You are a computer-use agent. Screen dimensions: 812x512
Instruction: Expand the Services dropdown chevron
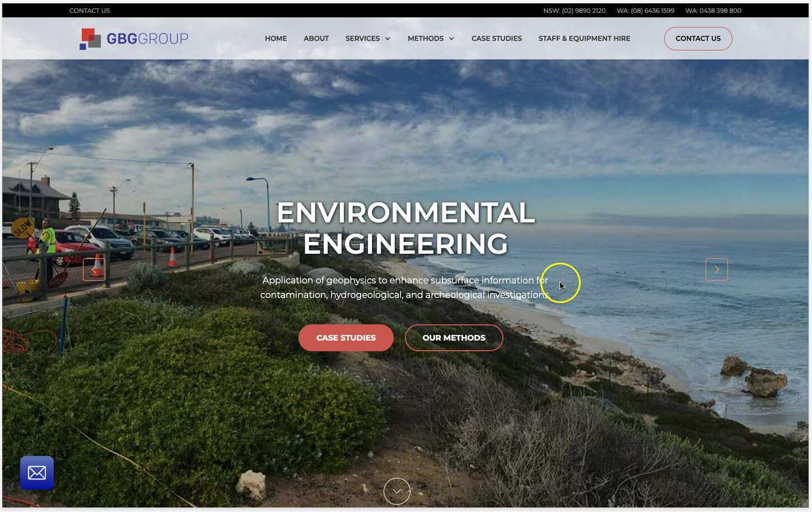coord(388,39)
